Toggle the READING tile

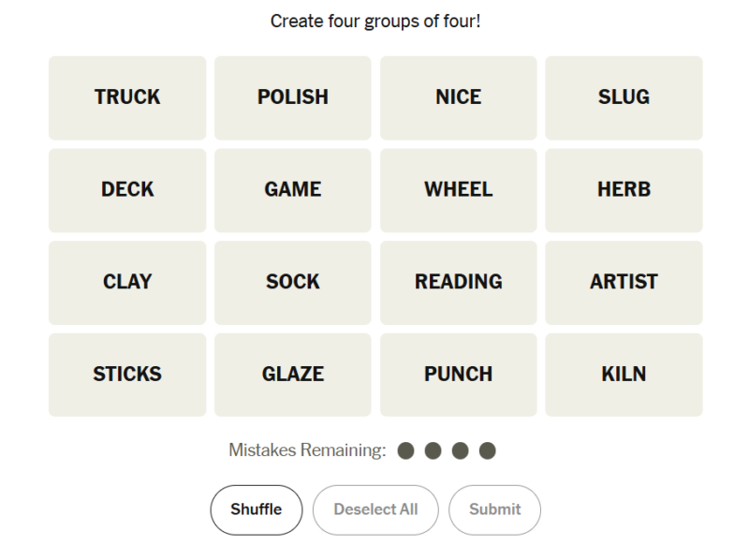[x=459, y=282]
